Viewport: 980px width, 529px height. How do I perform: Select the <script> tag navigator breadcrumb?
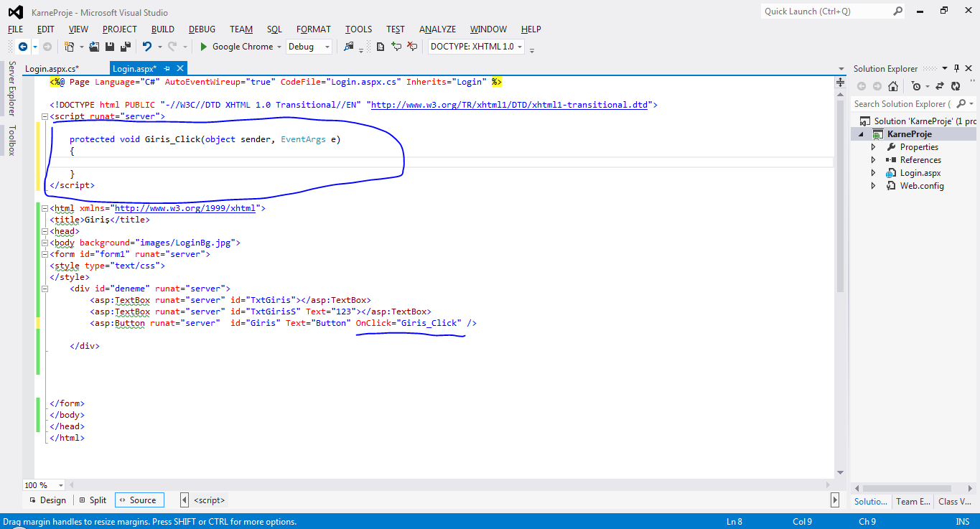[x=210, y=500]
